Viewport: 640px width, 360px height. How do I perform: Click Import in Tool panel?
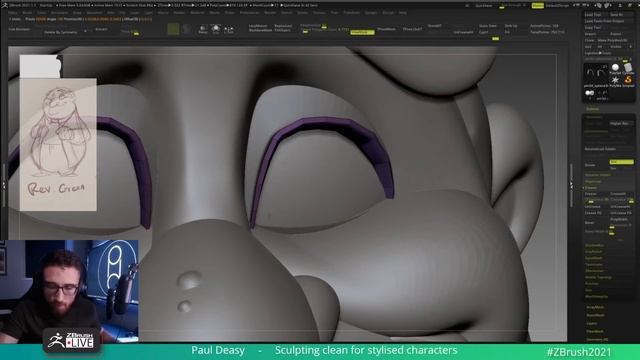(x=590, y=34)
